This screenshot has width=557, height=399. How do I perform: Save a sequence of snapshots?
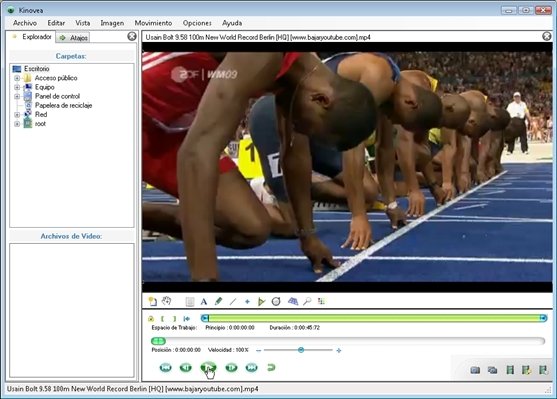pos(492,370)
